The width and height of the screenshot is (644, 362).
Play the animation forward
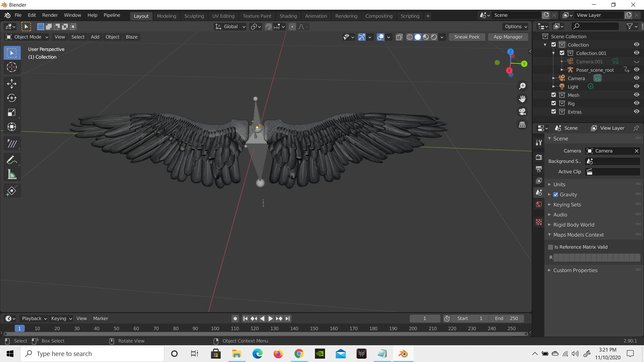270,318
